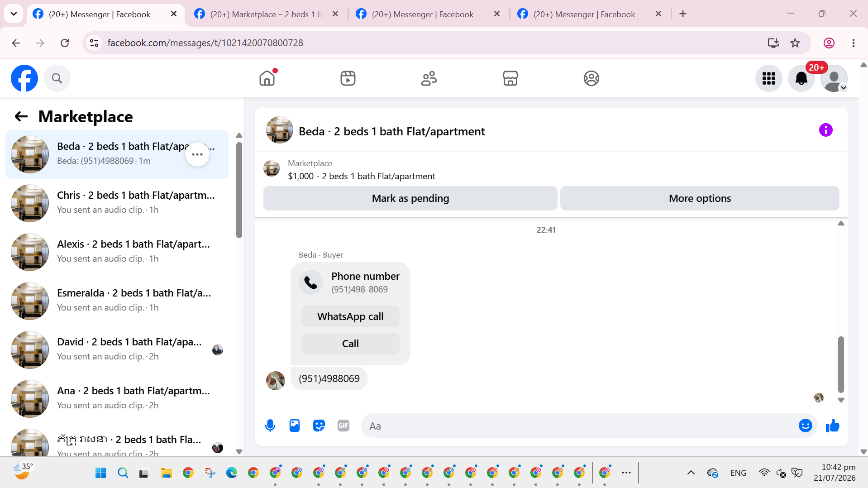Open More options for the listing
The height and width of the screenshot is (488, 868).
pos(700,198)
